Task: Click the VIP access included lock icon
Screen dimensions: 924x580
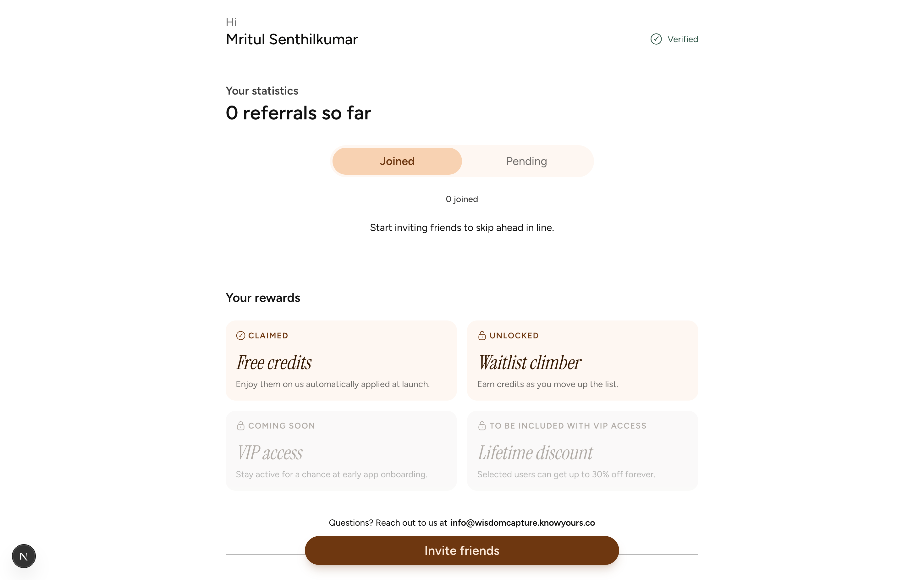Action: click(x=482, y=426)
